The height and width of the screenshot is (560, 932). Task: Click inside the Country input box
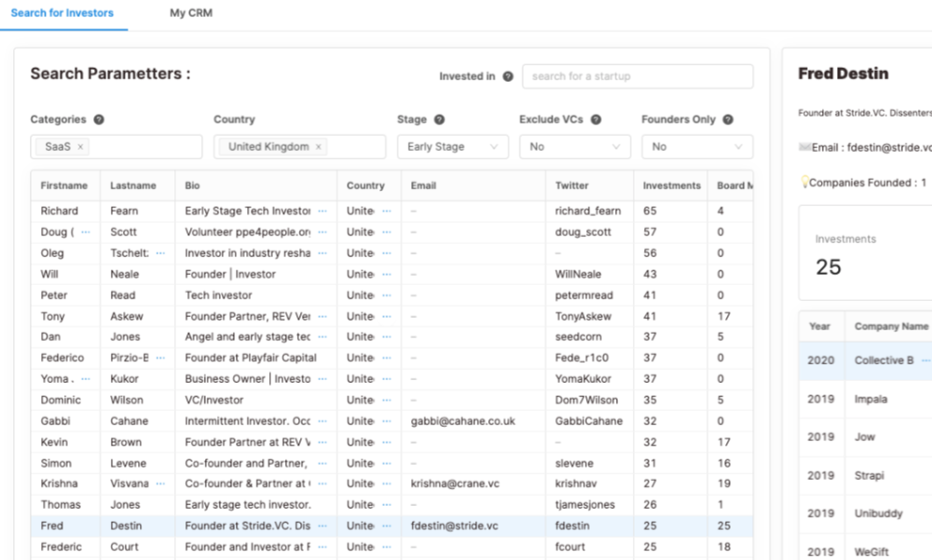[x=299, y=147]
